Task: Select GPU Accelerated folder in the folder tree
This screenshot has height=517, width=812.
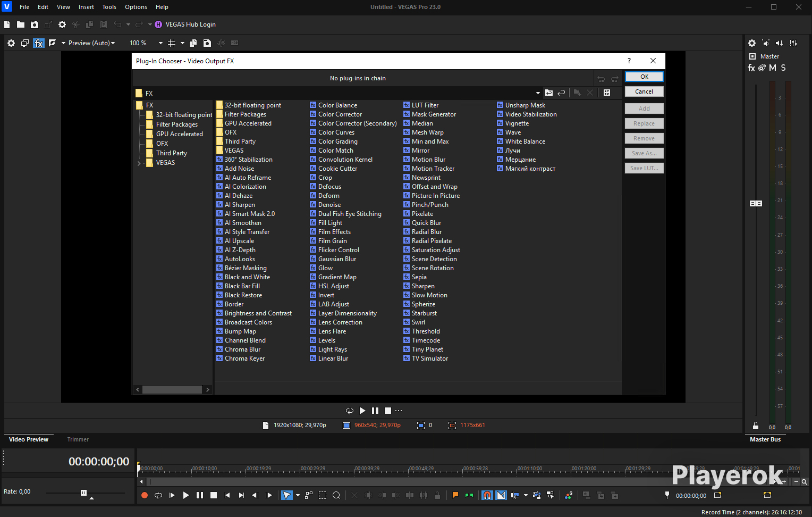Action: coord(179,134)
